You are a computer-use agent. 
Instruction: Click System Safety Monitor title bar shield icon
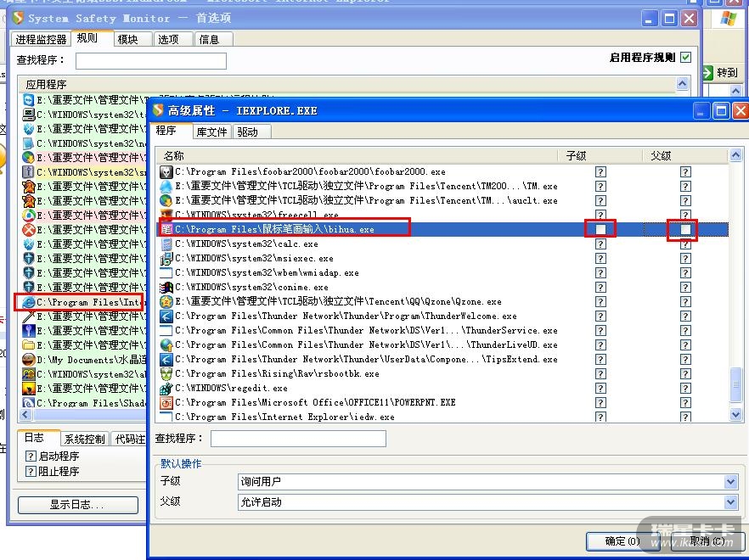click(18, 18)
